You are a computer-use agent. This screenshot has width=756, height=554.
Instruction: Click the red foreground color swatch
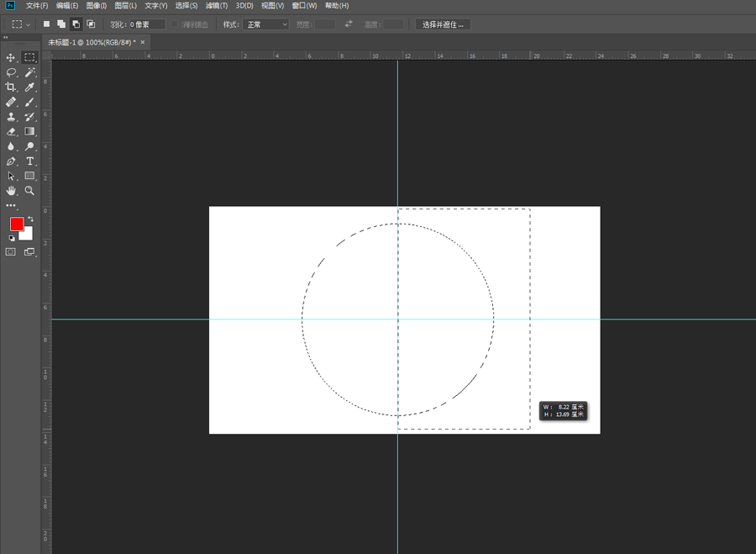[x=17, y=224]
